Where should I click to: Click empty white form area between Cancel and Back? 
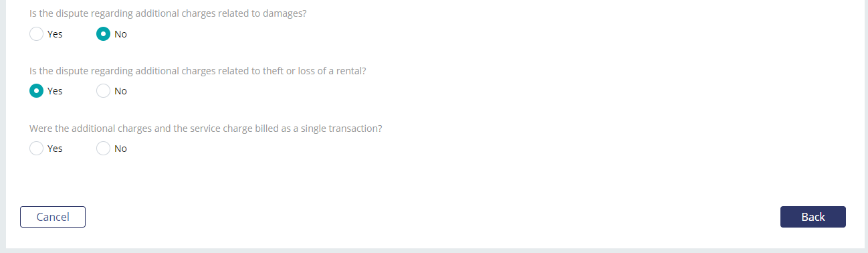433,217
